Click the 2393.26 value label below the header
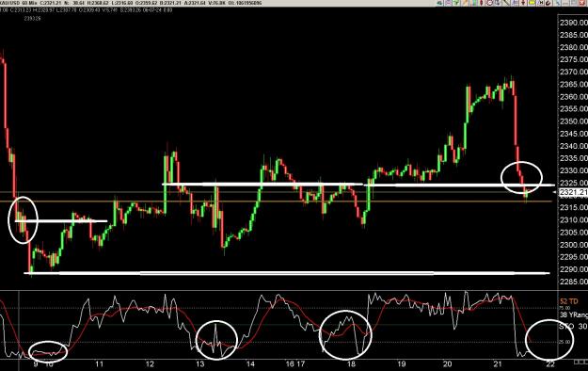Image resolution: width=588 pixels, height=371 pixels. 32,18
